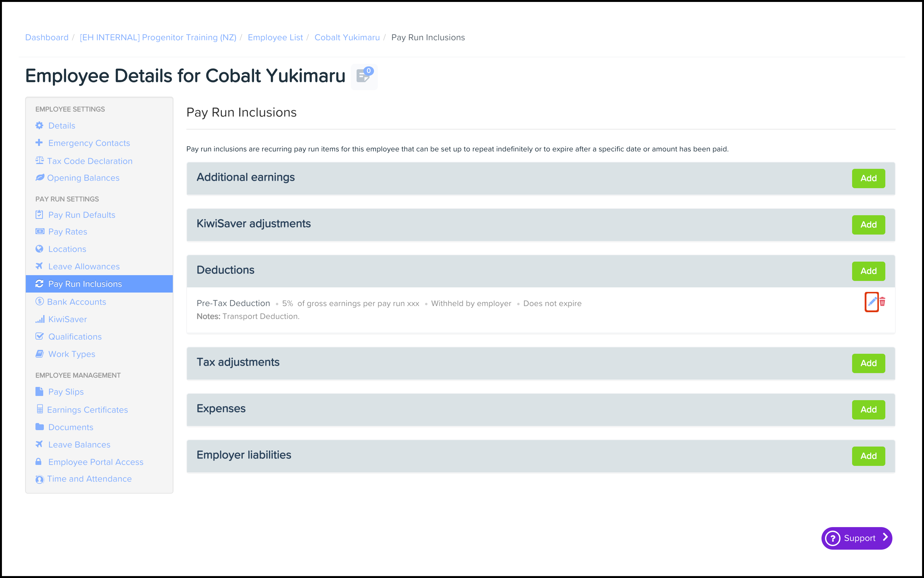
Task: Click the Pay Run Inclusions refresh icon
Action: 39,284
